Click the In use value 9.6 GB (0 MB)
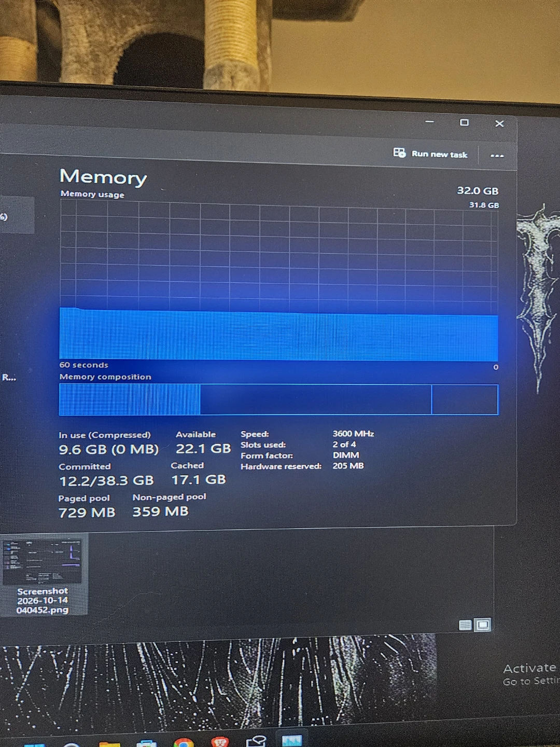This screenshot has width=560, height=747. coord(109,449)
